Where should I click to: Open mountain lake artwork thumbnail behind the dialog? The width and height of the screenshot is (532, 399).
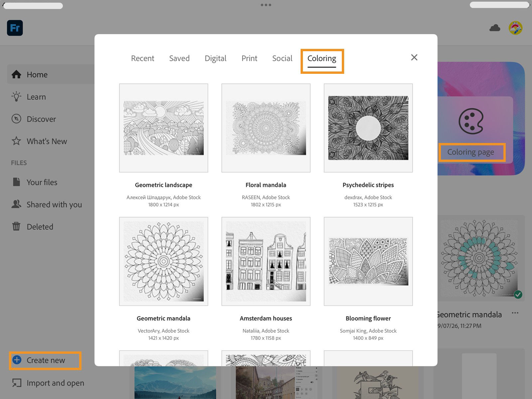pyautogui.click(x=175, y=383)
